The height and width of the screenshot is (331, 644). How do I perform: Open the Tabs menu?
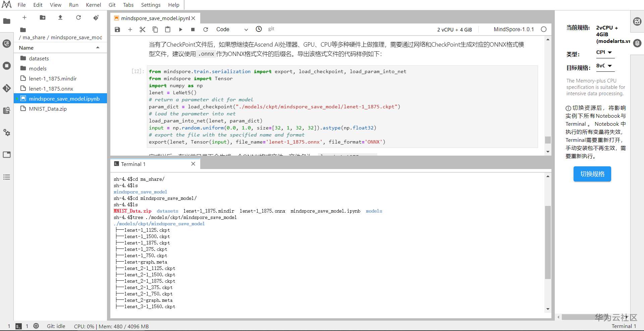[x=128, y=5]
